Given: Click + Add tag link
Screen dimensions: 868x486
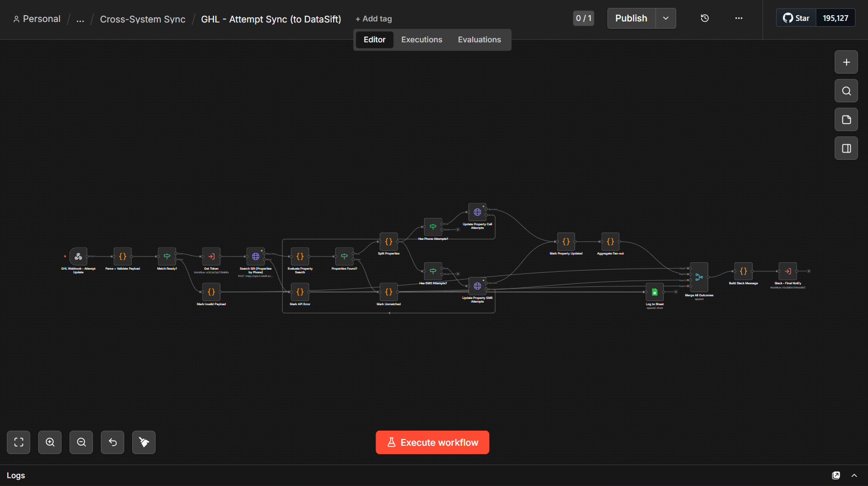Looking at the screenshot, I should point(373,19).
